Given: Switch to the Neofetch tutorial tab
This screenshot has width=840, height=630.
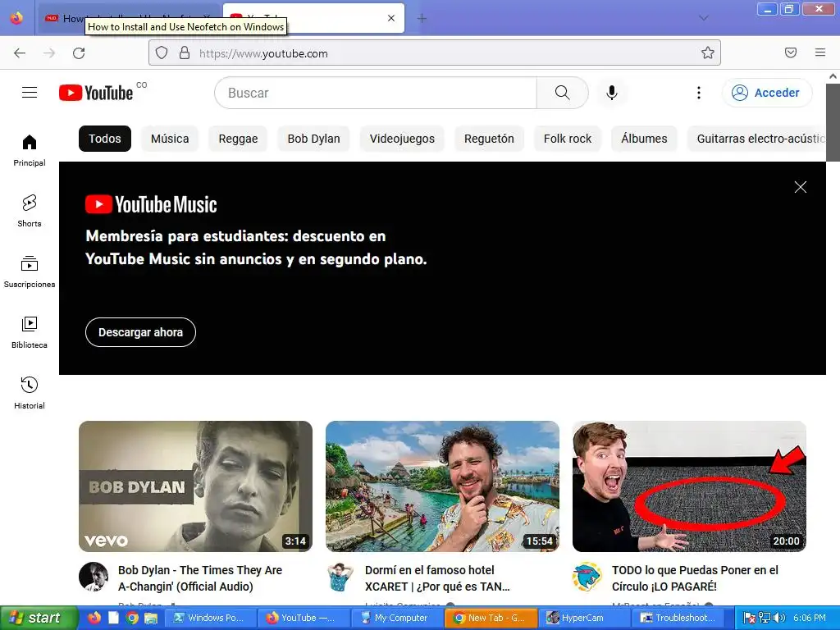Looking at the screenshot, I should (x=129, y=18).
